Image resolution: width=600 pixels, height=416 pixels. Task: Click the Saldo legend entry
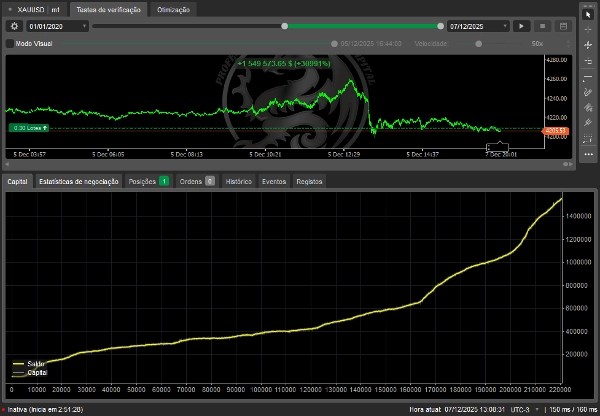click(x=29, y=364)
